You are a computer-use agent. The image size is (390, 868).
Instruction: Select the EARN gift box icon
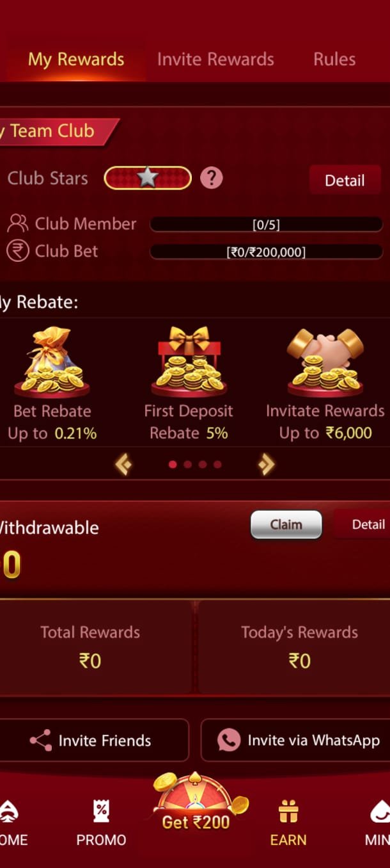288,812
